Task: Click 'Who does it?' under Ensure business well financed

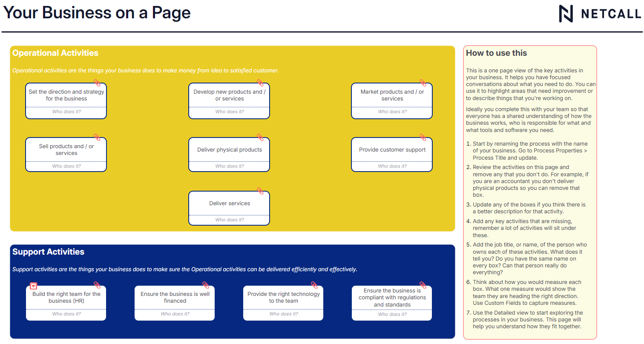Action: pos(175,314)
